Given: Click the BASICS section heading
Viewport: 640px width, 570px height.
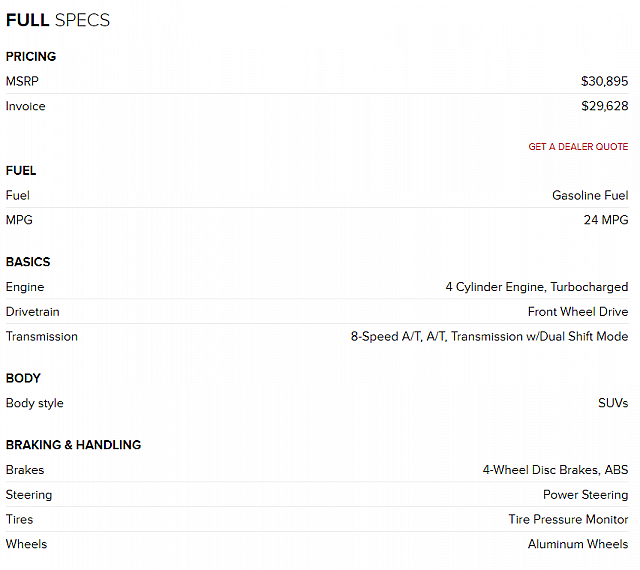Looking at the screenshot, I should (x=28, y=262).
